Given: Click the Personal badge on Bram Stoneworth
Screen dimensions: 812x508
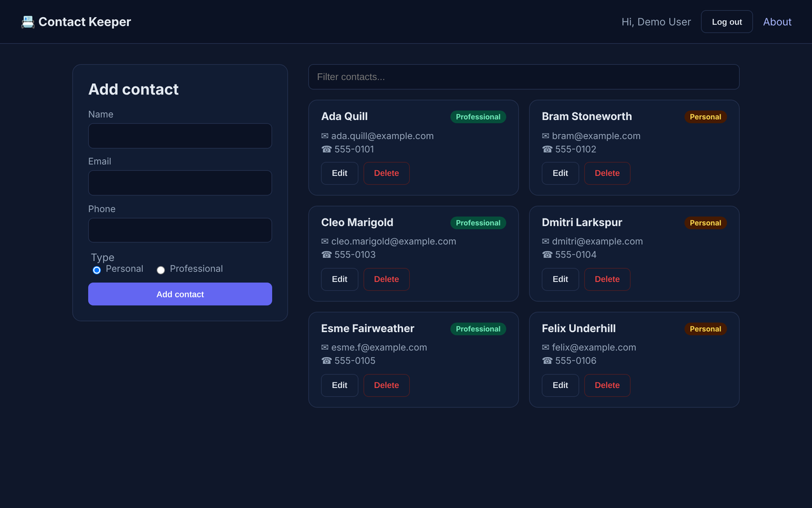Looking at the screenshot, I should pyautogui.click(x=705, y=117).
